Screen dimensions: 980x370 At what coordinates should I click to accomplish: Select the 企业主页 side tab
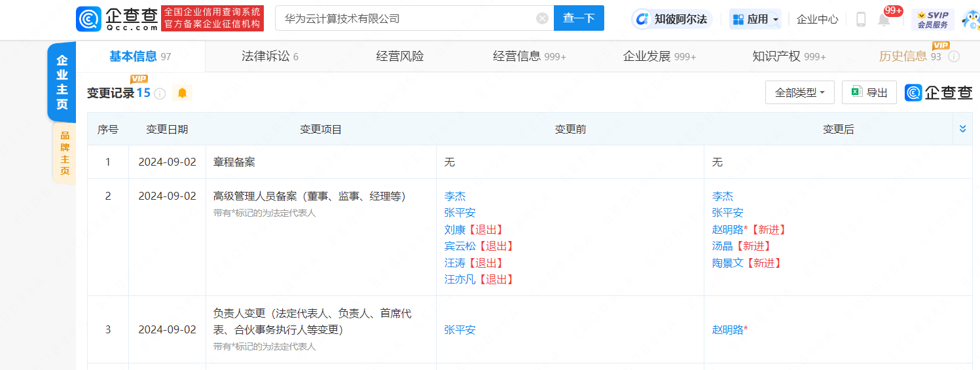click(x=62, y=83)
